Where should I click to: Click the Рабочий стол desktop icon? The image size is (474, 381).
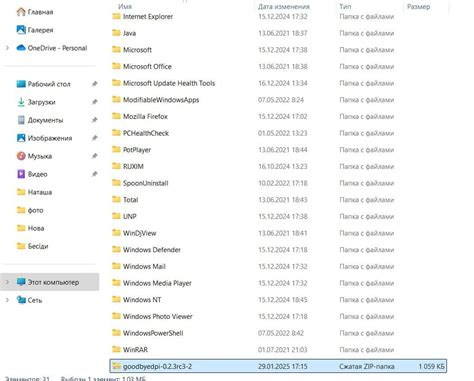click(21, 84)
